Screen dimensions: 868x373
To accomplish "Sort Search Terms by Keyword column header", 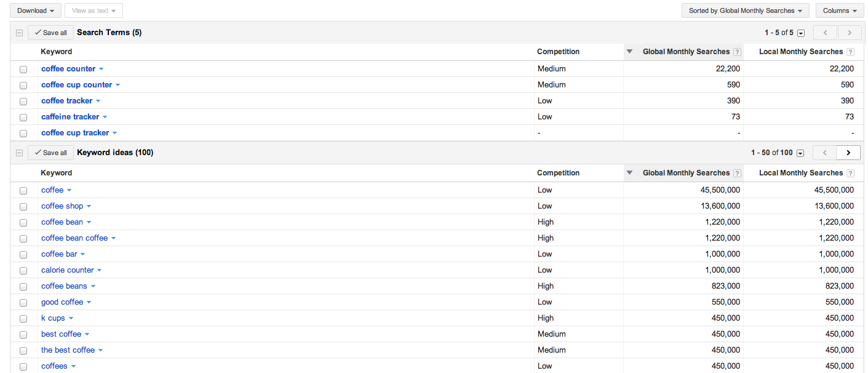I will point(57,52).
